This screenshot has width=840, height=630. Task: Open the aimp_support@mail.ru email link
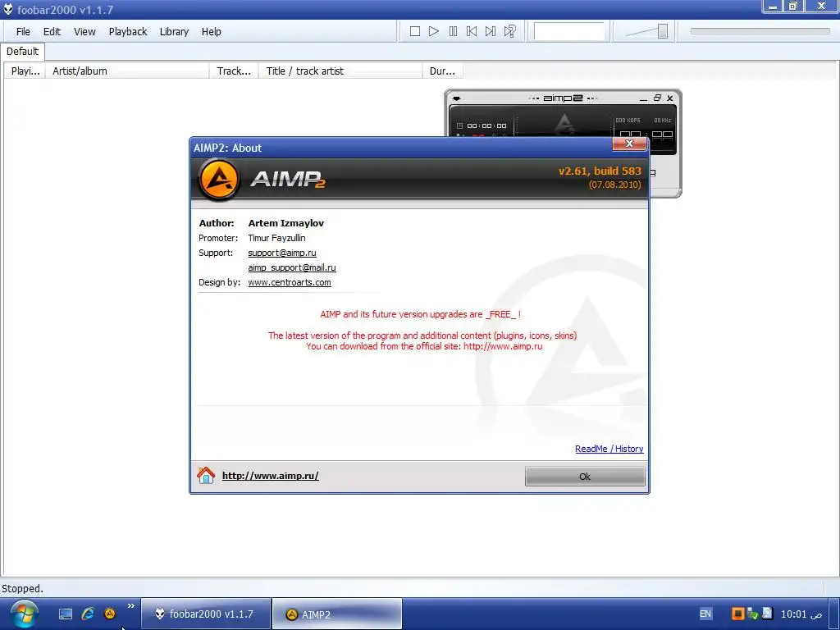coord(292,267)
